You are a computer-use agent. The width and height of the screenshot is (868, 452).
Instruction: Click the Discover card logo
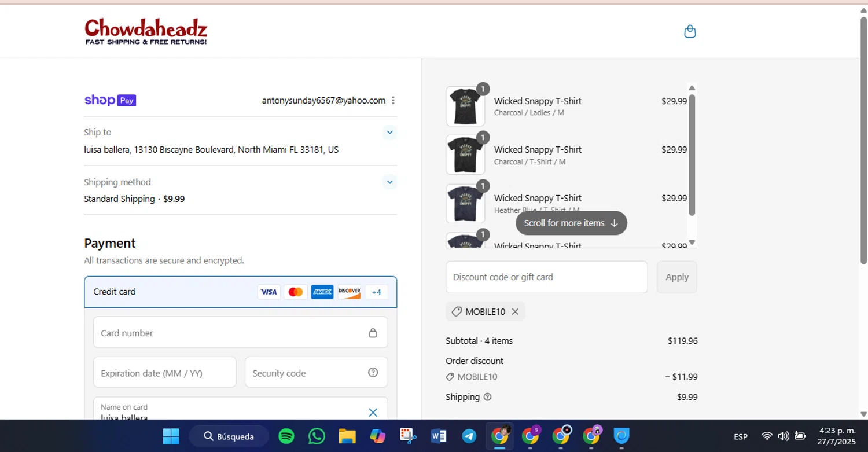point(350,292)
